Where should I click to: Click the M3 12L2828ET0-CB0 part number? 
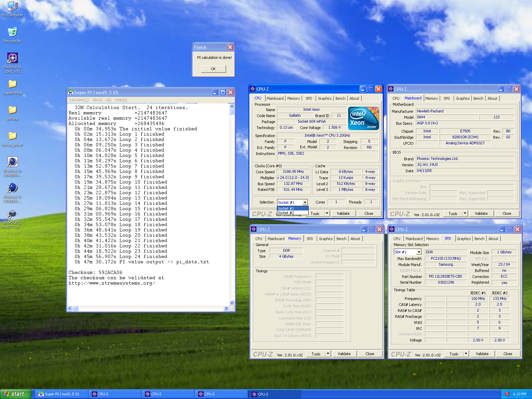[446, 277]
